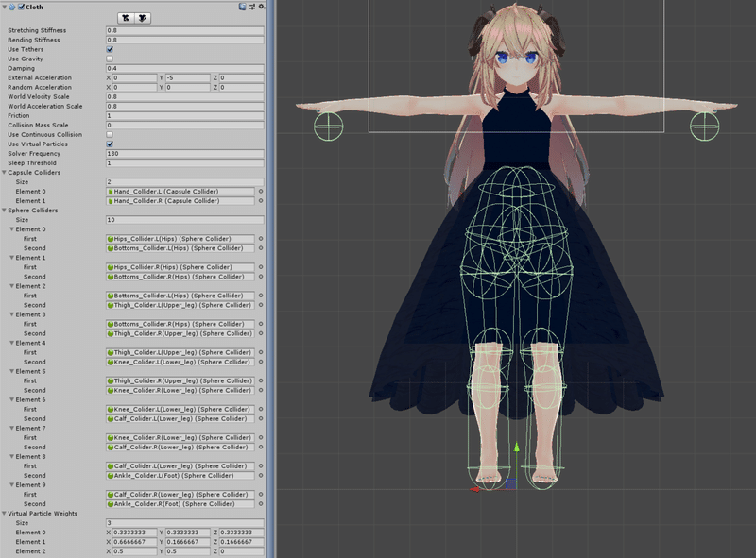Open object picker for Sphere Element 6 Second

point(261,419)
